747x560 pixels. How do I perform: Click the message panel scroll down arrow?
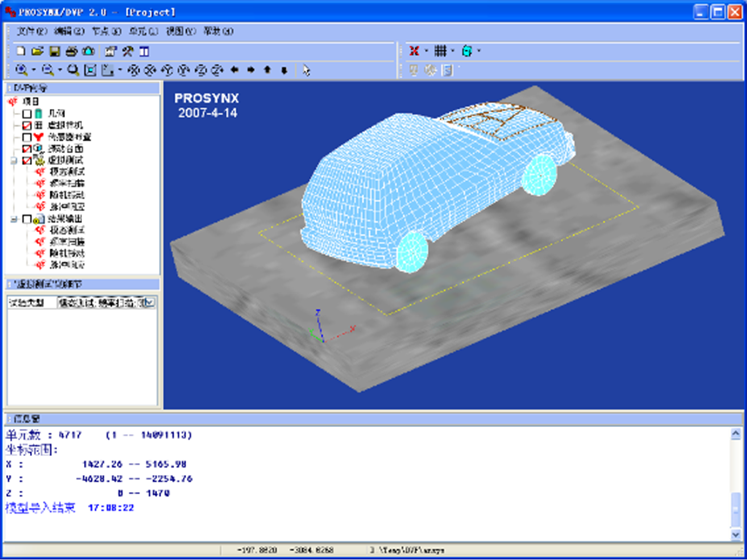click(735, 534)
